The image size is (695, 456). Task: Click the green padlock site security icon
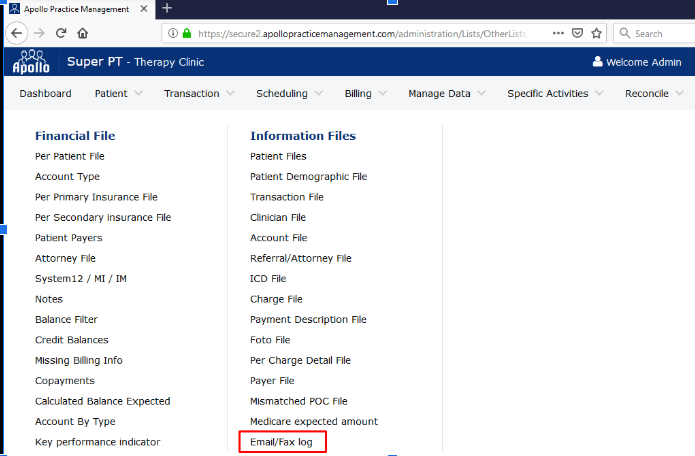pyautogui.click(x=187, y=33)
